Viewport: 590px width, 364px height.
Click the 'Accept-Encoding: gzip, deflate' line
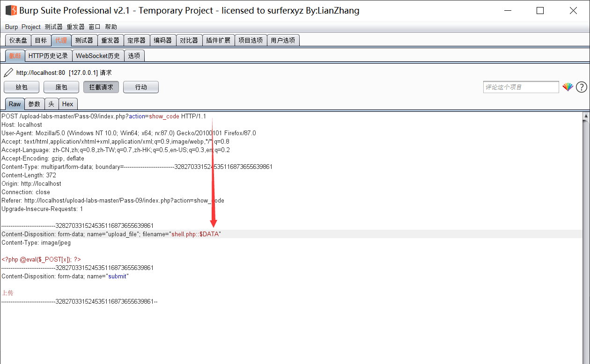[43, 159]
